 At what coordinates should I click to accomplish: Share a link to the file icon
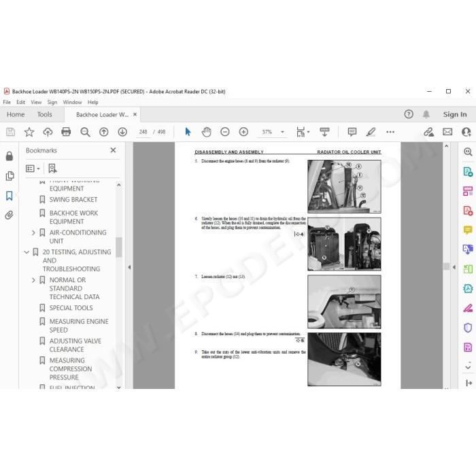(428, 132)
